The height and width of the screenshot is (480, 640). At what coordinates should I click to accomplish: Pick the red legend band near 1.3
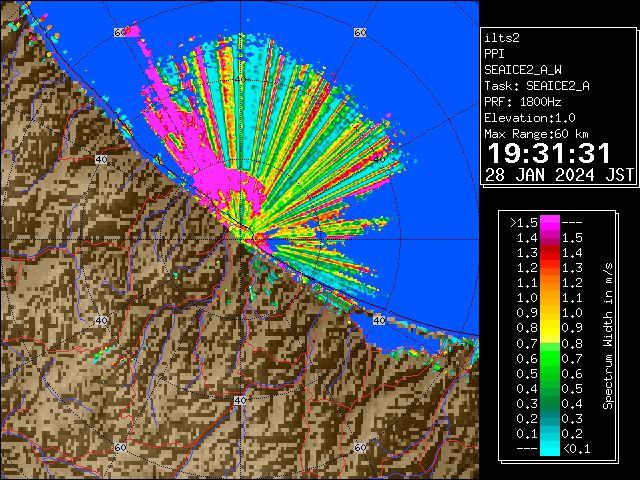click(x=550, y=253)
